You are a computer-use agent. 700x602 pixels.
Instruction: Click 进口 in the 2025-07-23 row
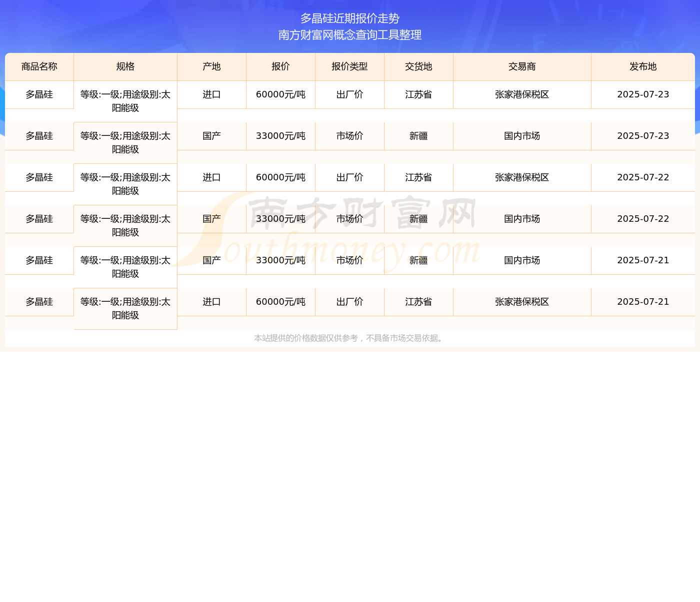click(211, 94)
